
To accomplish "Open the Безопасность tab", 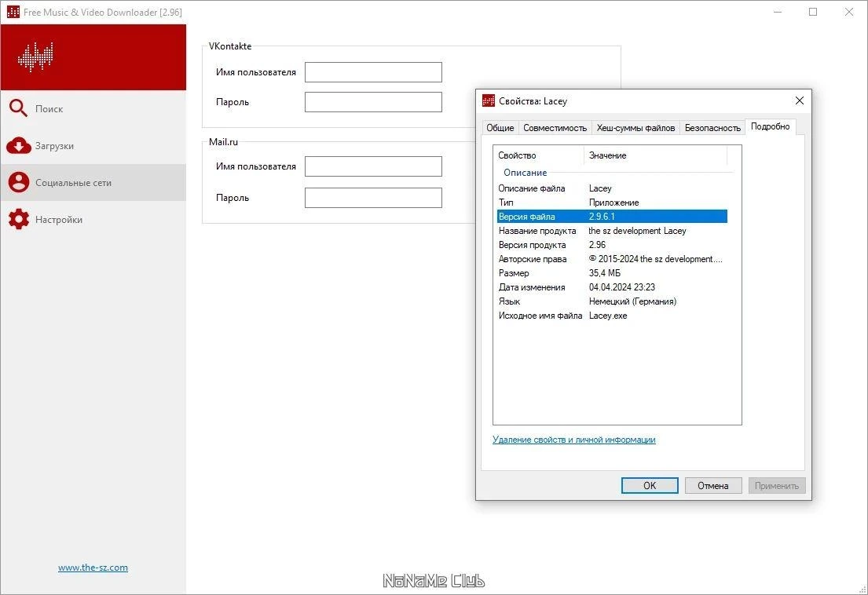I will (x=712, y=128).
